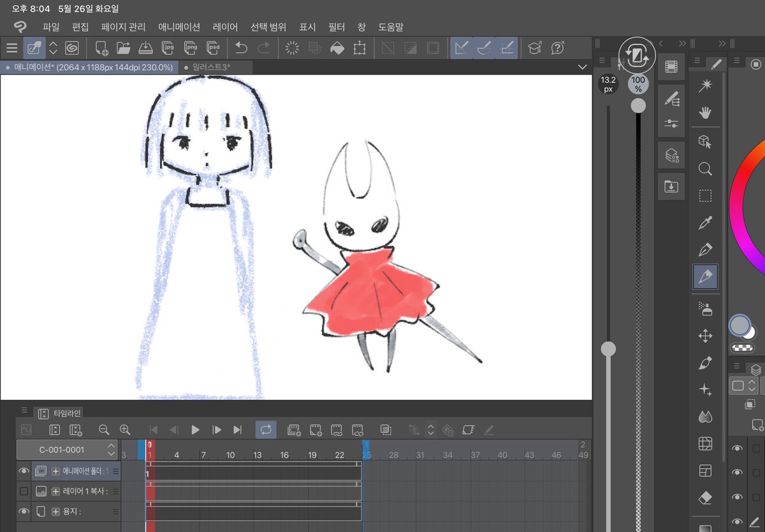
Task: Click the main drawing color swatch
Action: [x=739, y=325]
